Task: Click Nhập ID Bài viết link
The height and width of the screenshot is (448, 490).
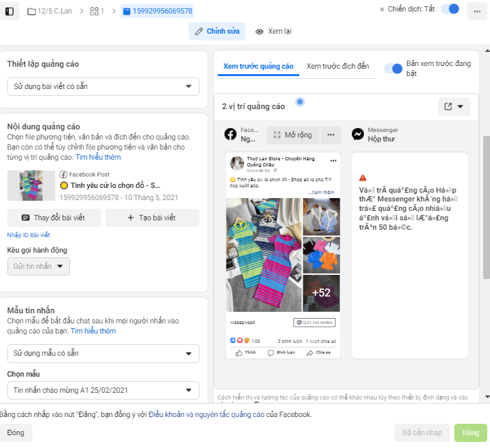Action: (x=28, y=235)
